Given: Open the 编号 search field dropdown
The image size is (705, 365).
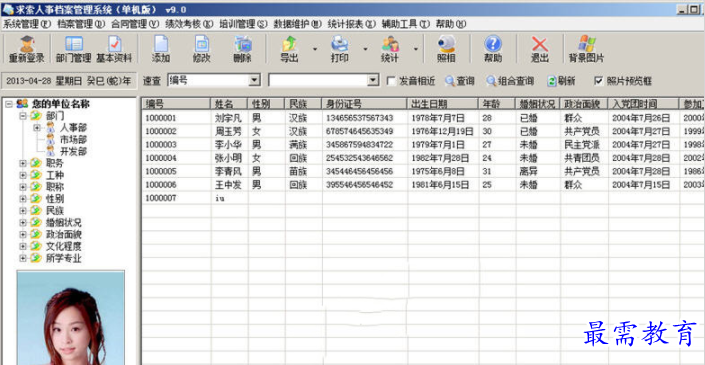Looking at the screenshot, I should click(255, 80).
